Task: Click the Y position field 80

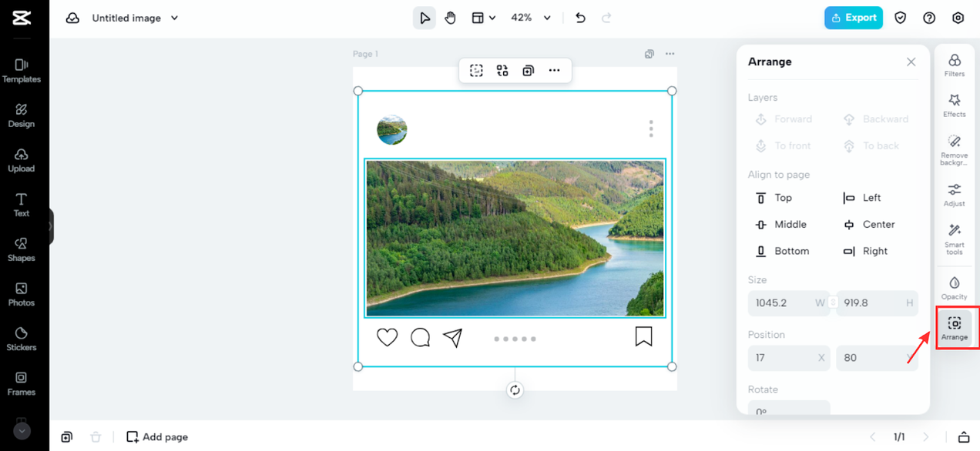Action: [877, 358]
